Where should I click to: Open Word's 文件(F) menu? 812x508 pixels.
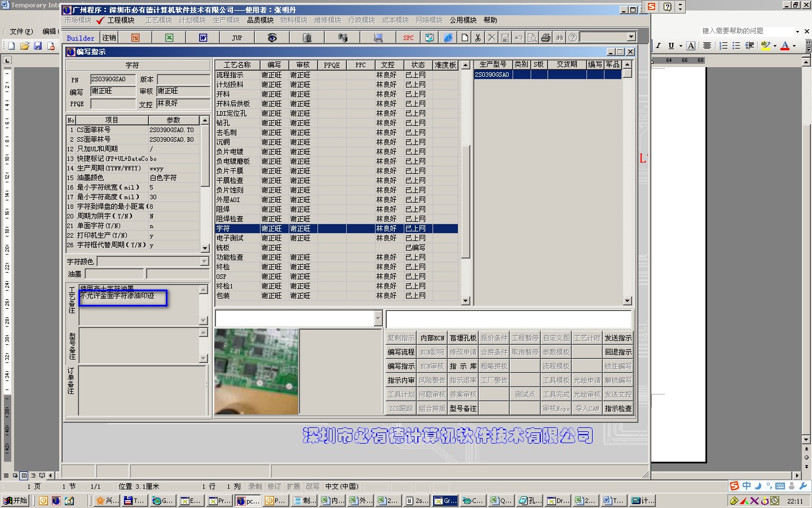pyautogui.click(x=21, y=32)
